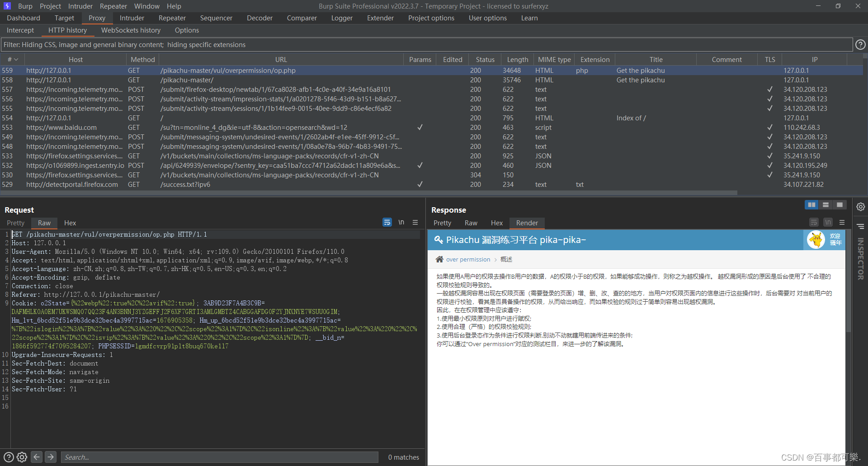The height and width of the screenshot is (466, 868).
Task: Click status 304 cell in row 530
Action: click(x=476, y=175)
